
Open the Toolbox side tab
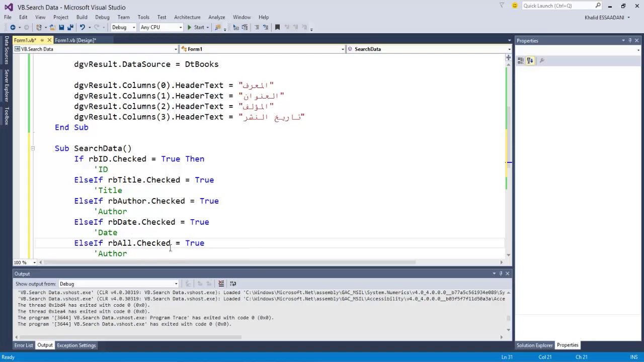tap(7, 116)
